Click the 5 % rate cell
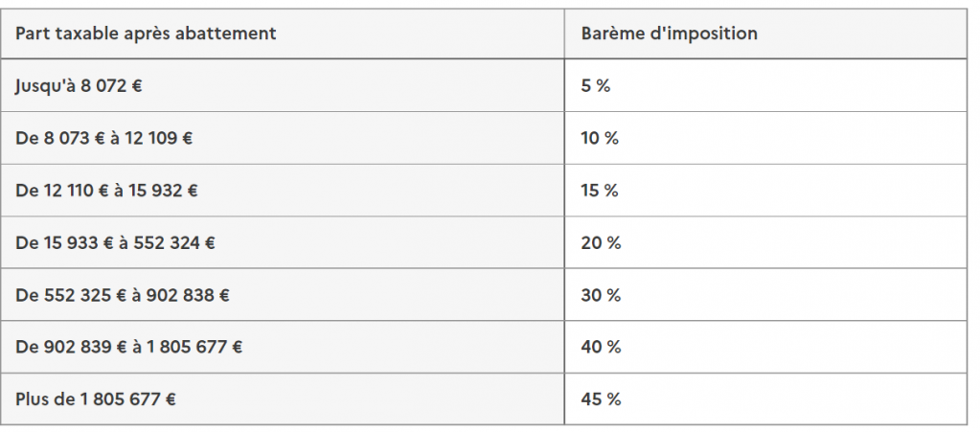980x432 pixels. point(765,85)
